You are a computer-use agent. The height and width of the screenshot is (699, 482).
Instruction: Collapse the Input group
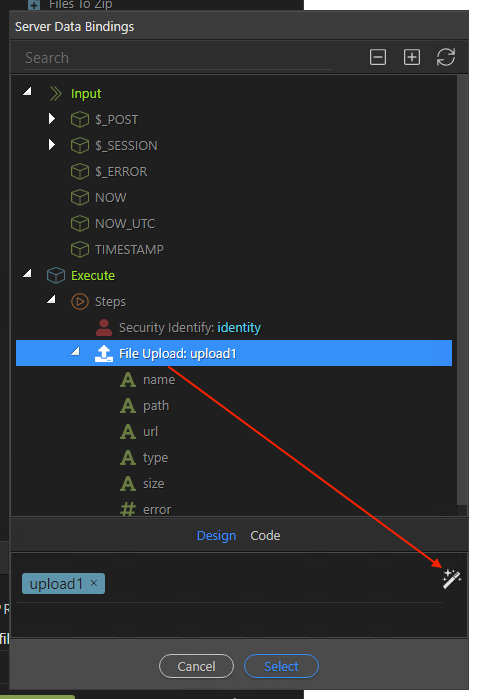[x=28, y=91]
